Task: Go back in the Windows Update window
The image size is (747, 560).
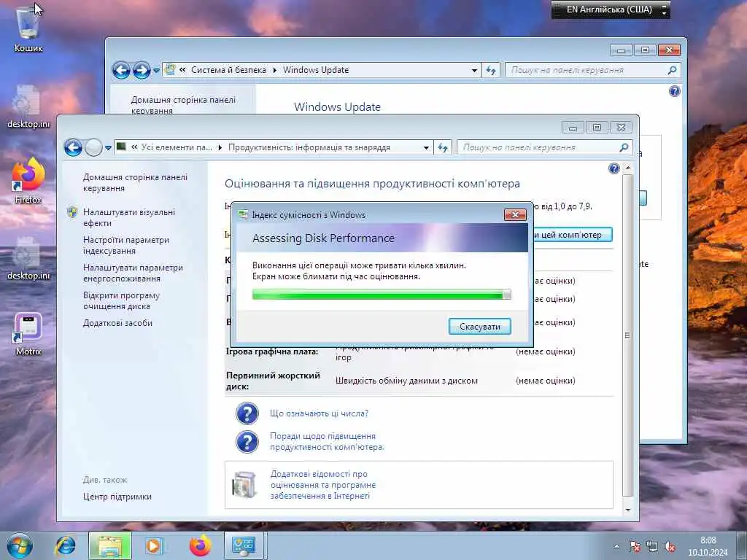Action: (121, 71)
